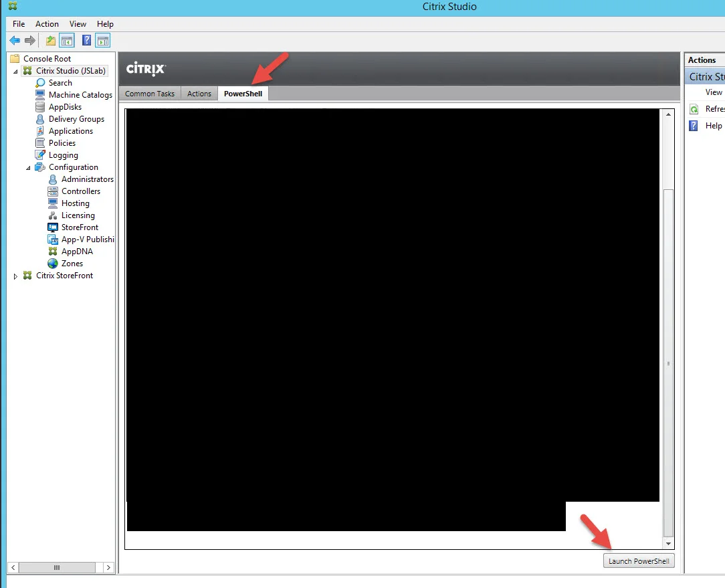Toggle the Show/Hide Console Tree icon
725x588 pixels.
67,41
